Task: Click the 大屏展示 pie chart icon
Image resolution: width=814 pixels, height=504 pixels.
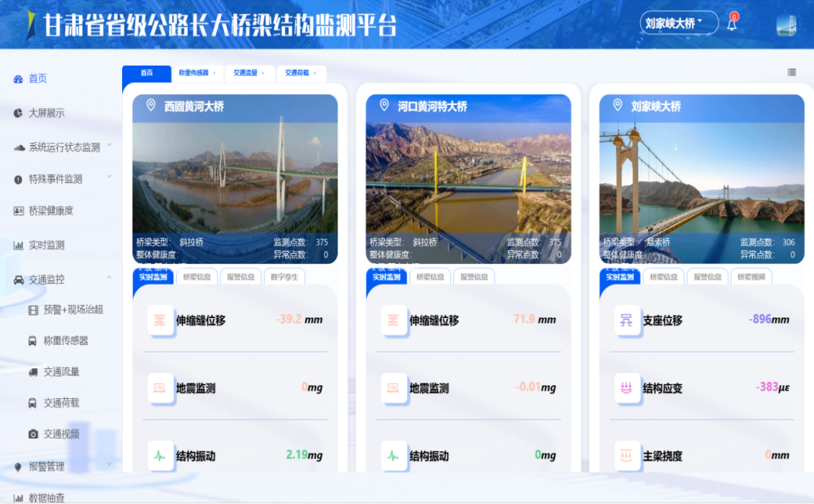Action: pos(19,113)
